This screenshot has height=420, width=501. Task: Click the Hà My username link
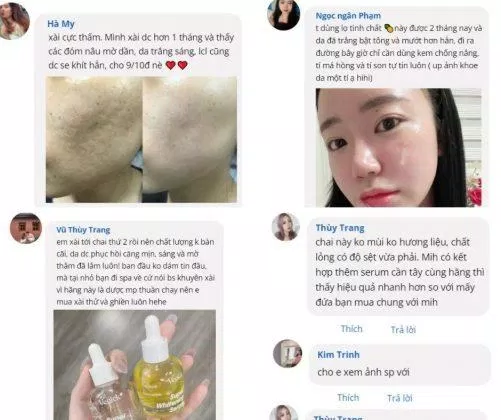pyautogui.click(x=61, y=24)
